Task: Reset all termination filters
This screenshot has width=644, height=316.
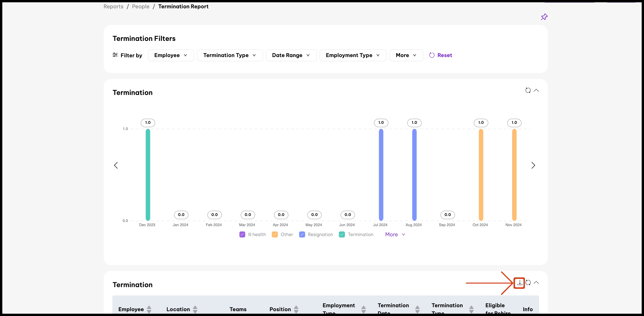Action: [440, 55]
